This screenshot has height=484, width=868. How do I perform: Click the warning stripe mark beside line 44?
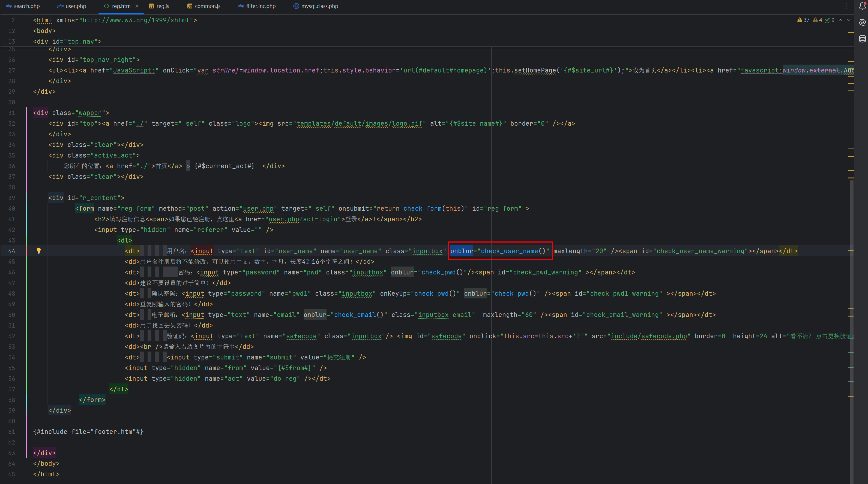851,251
